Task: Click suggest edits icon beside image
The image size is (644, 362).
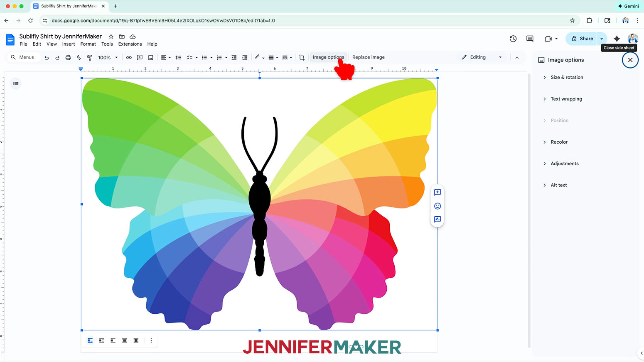Action: (438, 219)
